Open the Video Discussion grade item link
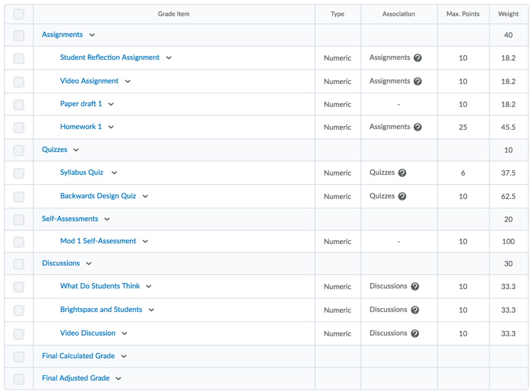The image size is (532, 392). click(x=88, y=333)
